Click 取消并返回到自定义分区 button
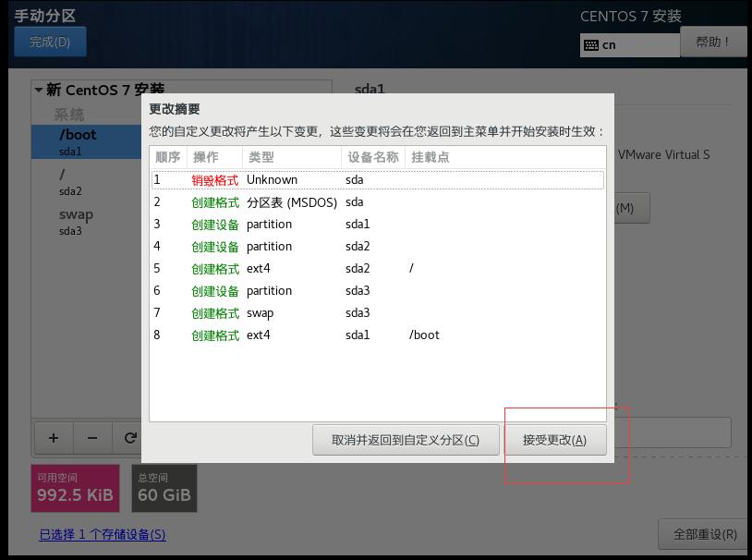Viewport: 752px width, 560px height. coord(405,440)
